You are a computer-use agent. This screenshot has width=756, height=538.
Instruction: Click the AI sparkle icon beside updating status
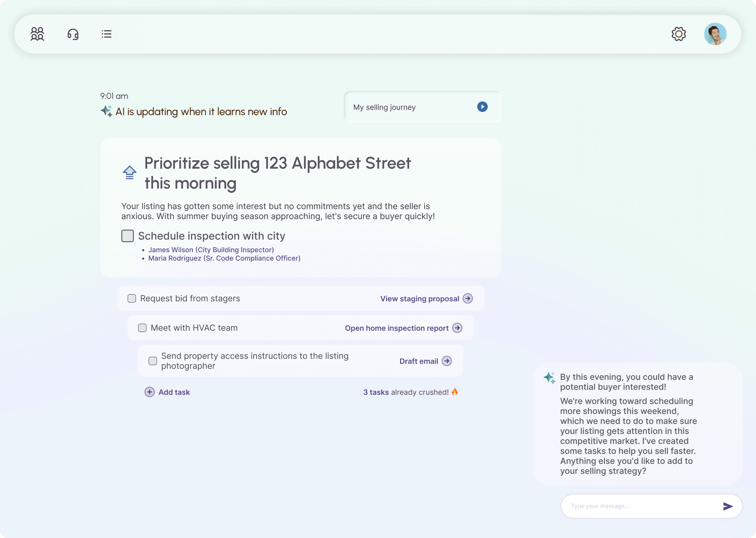pos(106,111)
